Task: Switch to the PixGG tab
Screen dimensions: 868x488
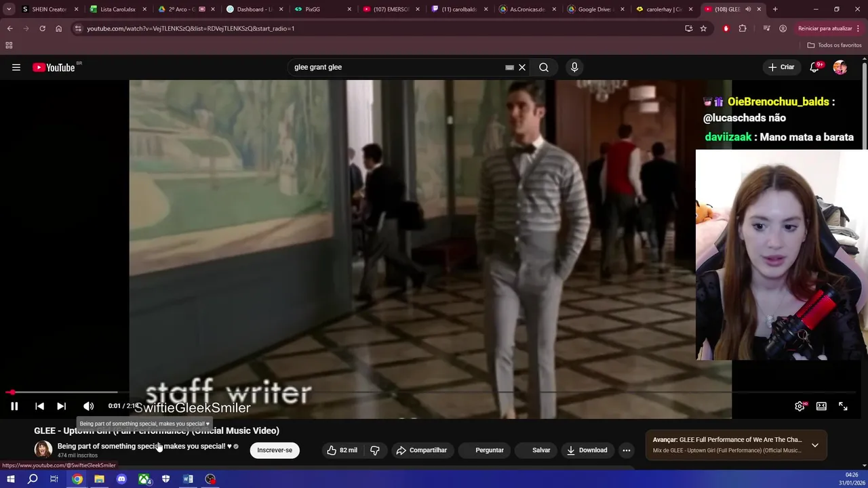Action: pos(322,9)
